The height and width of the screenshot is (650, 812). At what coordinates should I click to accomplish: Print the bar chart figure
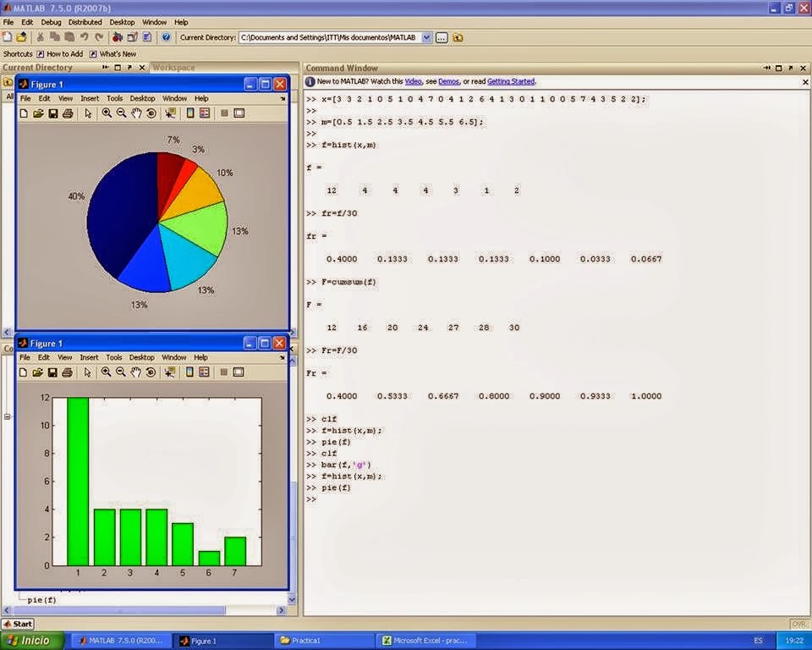(68, 372)
